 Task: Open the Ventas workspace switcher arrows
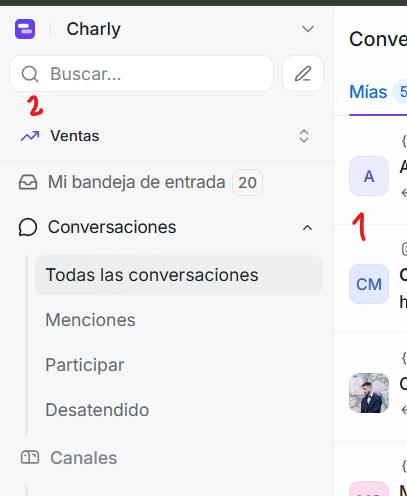click(x=304, y=136)
